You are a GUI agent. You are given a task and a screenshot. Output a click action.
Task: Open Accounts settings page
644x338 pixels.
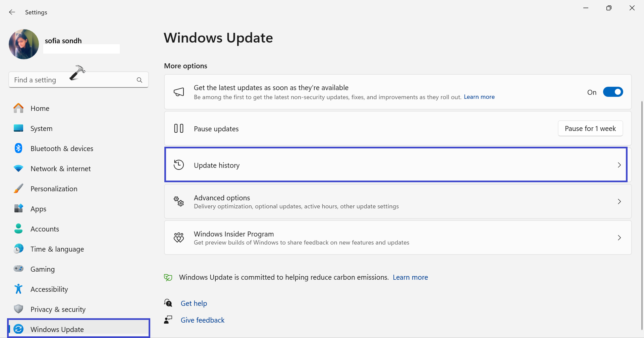point(45,229)
